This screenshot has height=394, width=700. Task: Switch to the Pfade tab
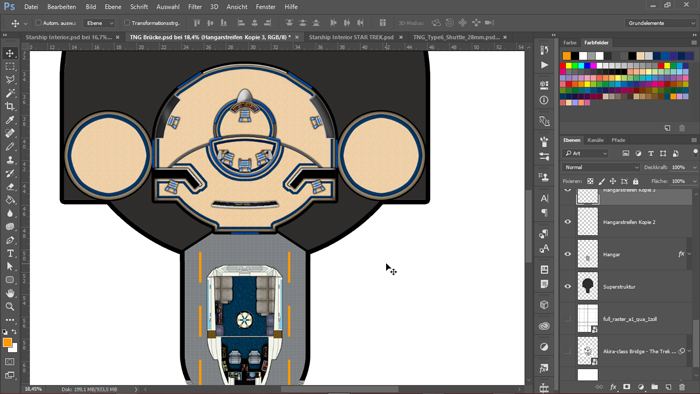pos(618,140)
